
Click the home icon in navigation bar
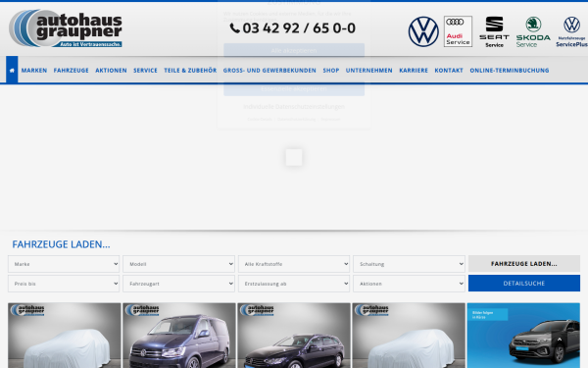12,70
